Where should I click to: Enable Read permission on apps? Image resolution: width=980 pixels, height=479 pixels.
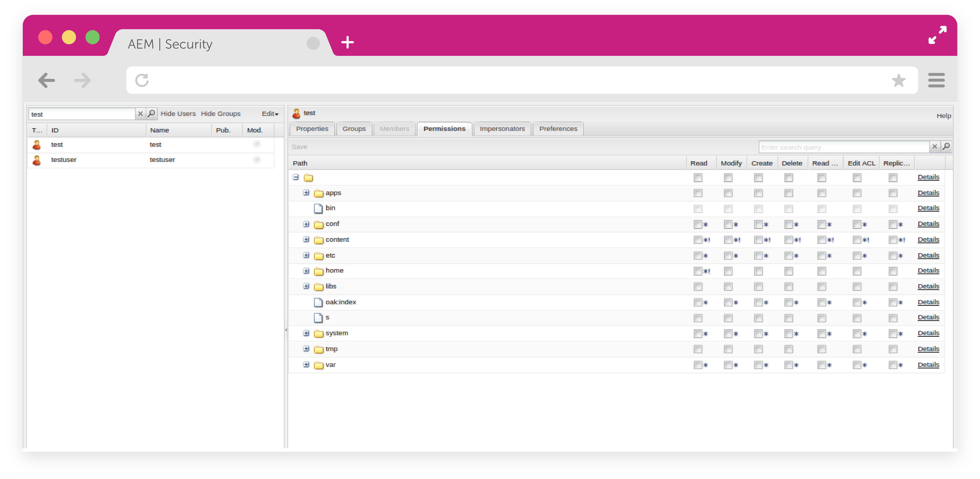pos(698,193)
